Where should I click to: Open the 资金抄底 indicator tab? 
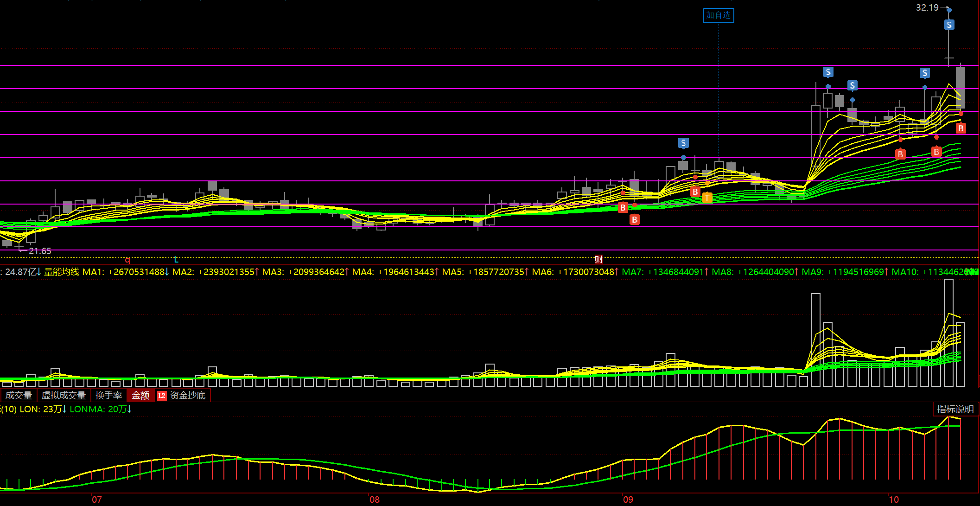pyautogui.click(x=187, y=396)
